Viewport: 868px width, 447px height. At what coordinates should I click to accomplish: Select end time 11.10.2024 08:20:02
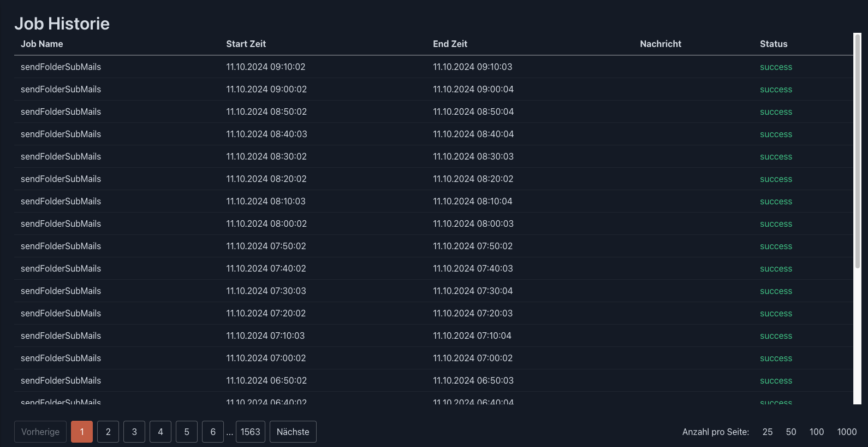(473, 179)
